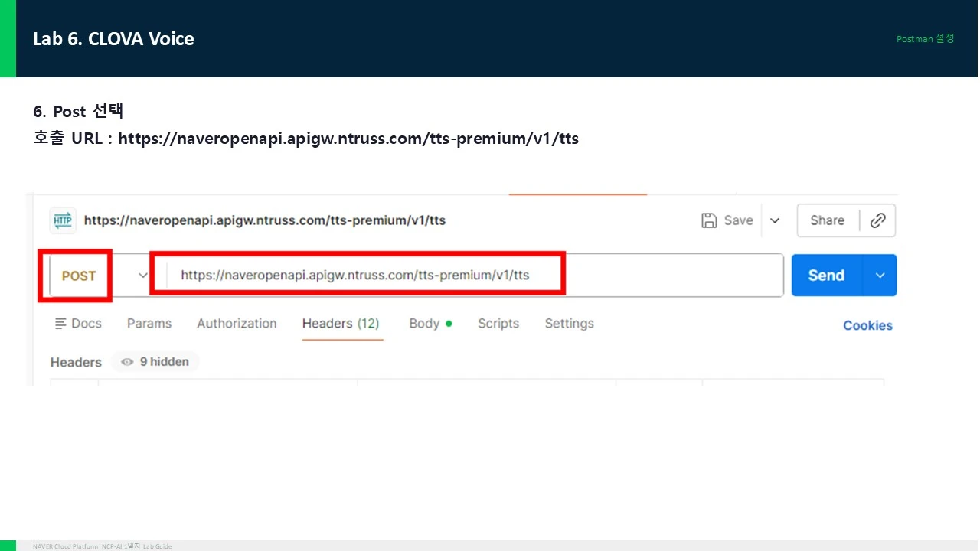Select the Authorization tab
This screenshot has height=551, width=980.
[237, 324]
